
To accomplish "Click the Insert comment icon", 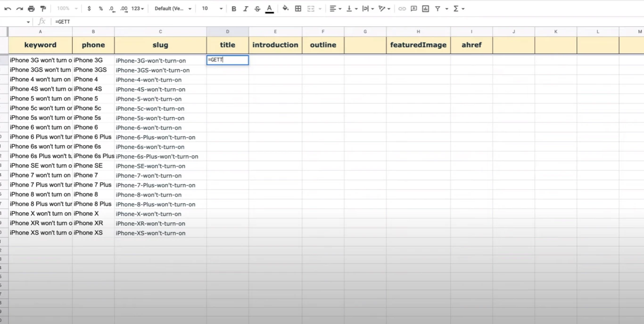I will 413,8.
